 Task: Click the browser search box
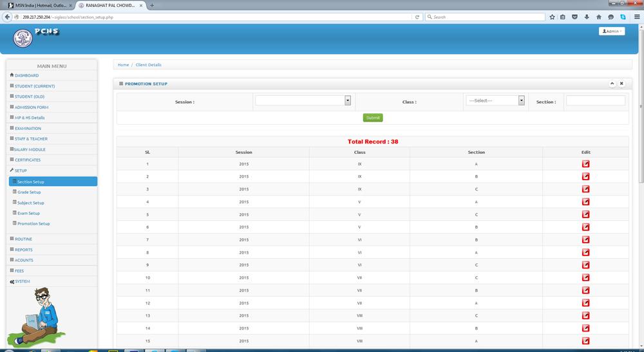[x=485, y=17]
